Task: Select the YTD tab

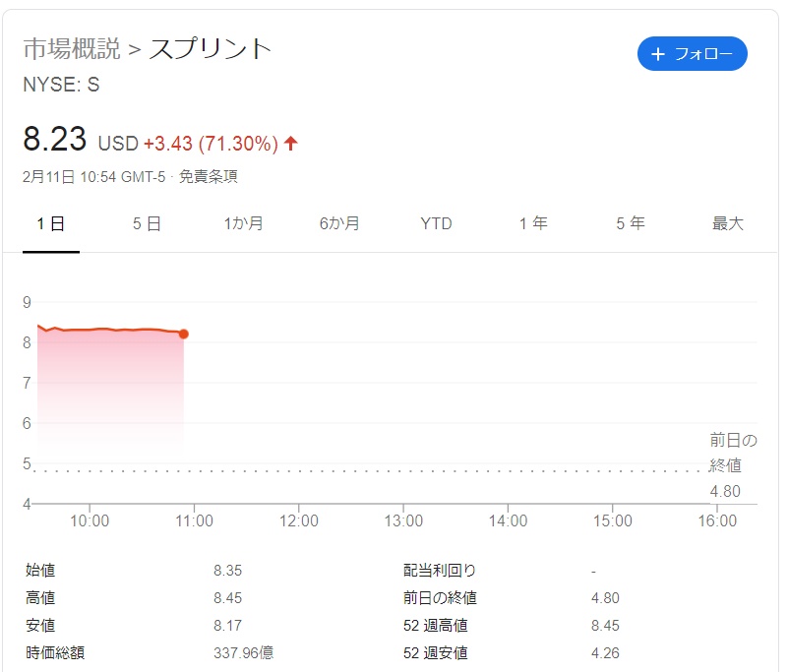Action: [436, 224]
